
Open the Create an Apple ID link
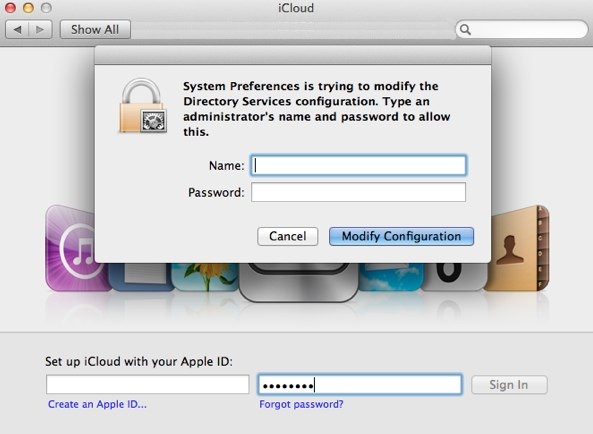[x=97, y=404]
